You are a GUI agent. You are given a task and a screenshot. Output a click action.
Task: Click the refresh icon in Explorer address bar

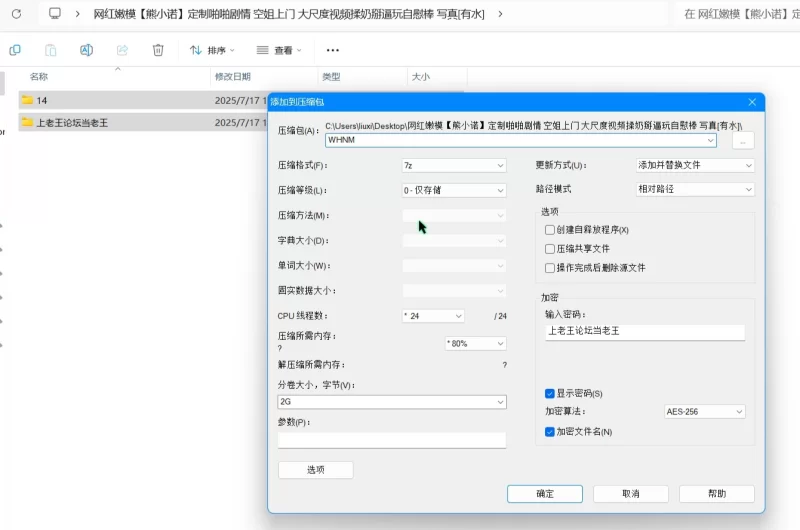pyautogui.click(x=16, y=14)
